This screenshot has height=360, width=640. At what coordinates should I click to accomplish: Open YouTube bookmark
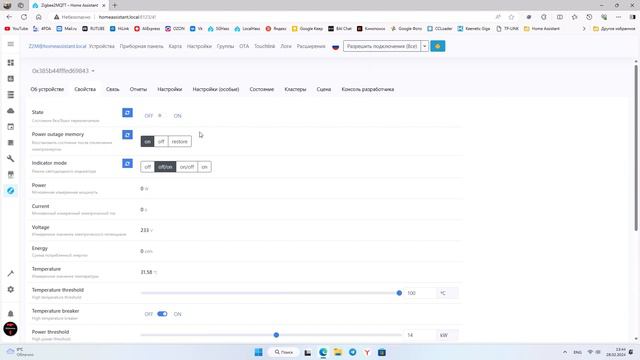coord(16,29)
